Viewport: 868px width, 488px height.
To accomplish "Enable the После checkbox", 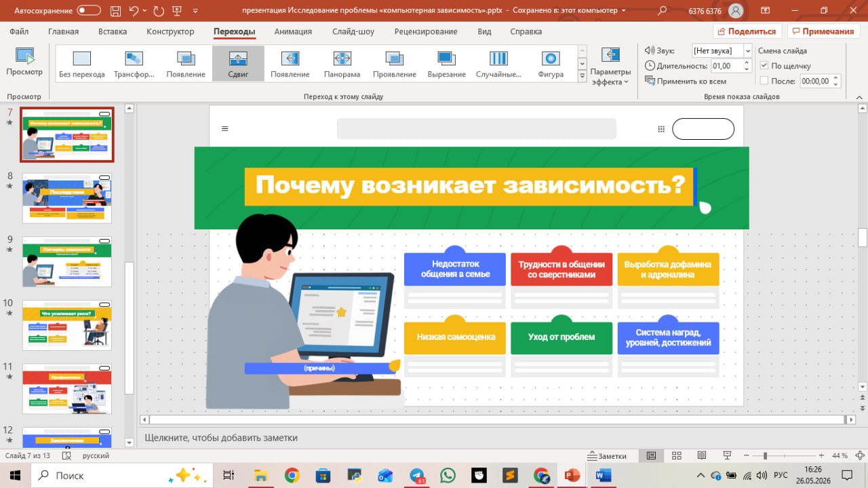I will coord(764,81).
